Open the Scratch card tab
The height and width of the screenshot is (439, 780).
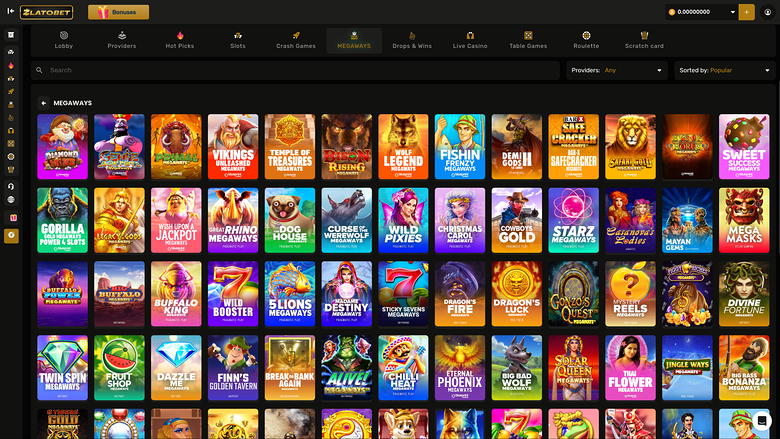[644, 40]
